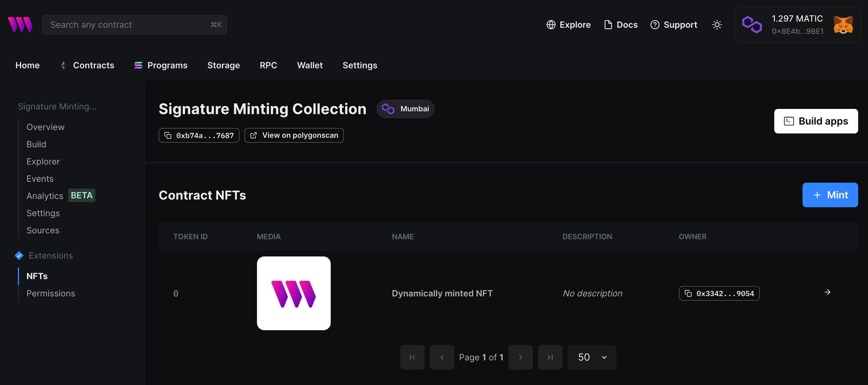This screenshot has height=385, width=868.
Task: Click the Signature Minting... sidebar heading
Action: tap(57, 106)
